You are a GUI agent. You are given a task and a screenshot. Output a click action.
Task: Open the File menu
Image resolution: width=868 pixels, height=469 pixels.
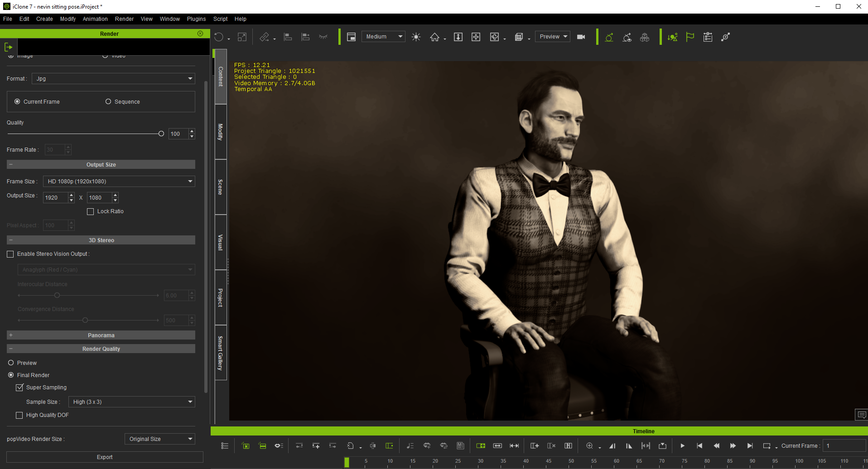click(x=8, y=19)
